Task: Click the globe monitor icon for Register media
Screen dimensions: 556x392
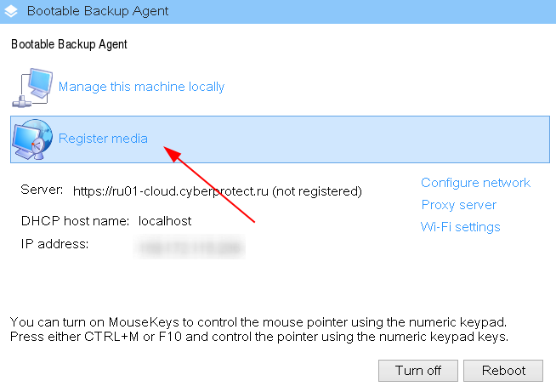Action: pyautogui.click(x=31, y=140)
